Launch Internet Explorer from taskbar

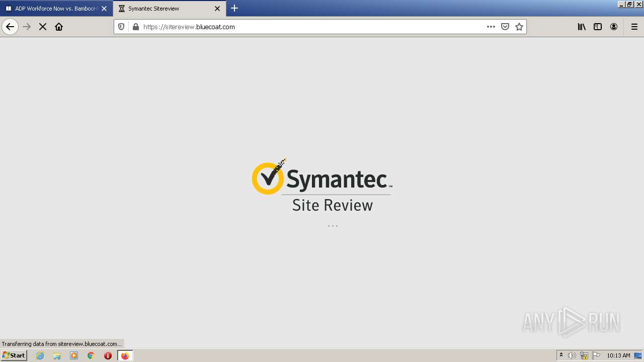40,355
